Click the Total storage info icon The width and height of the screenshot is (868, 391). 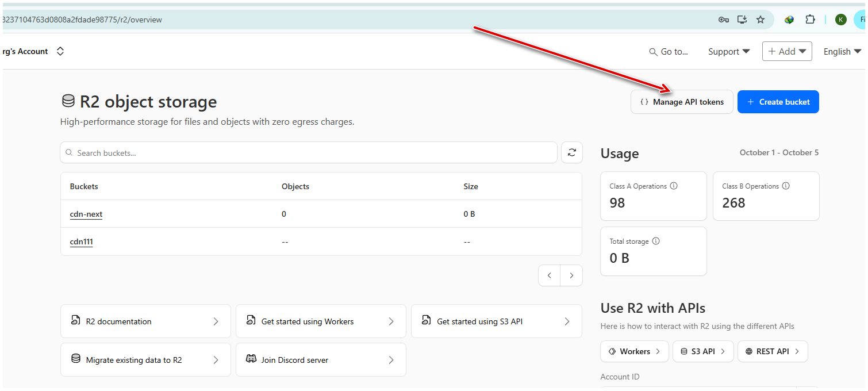pos(656,241)
